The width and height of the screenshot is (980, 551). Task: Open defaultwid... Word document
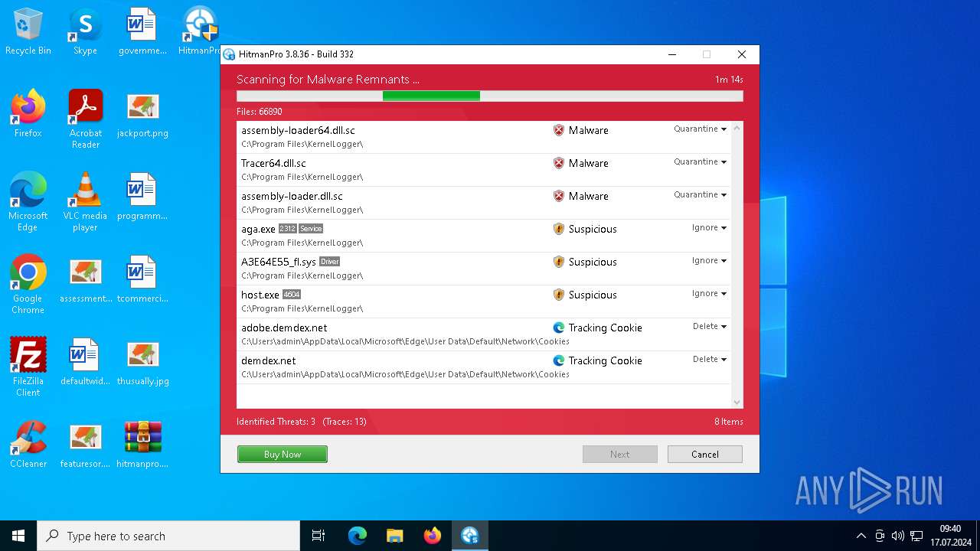[x=85, y=362]
